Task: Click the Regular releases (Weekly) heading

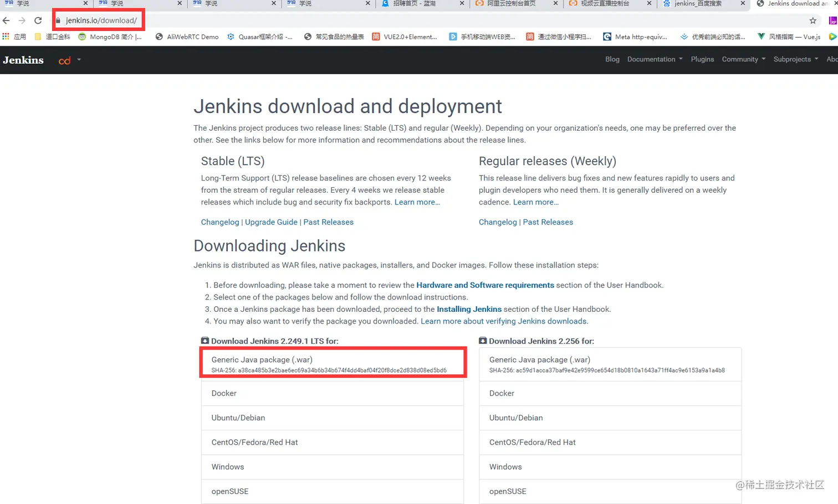Action: [x=548, y=161]
